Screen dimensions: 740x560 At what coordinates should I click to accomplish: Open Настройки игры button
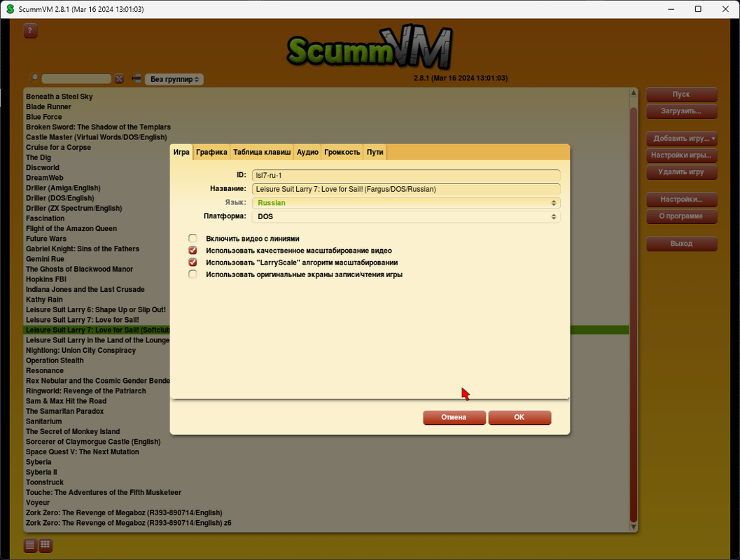(x=681, y=155)
